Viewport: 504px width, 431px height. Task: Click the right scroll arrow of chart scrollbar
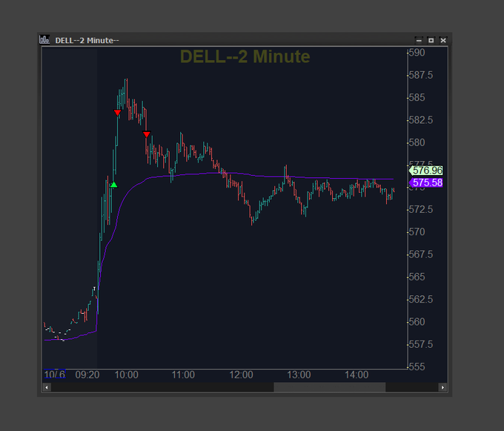coord(443,387)
